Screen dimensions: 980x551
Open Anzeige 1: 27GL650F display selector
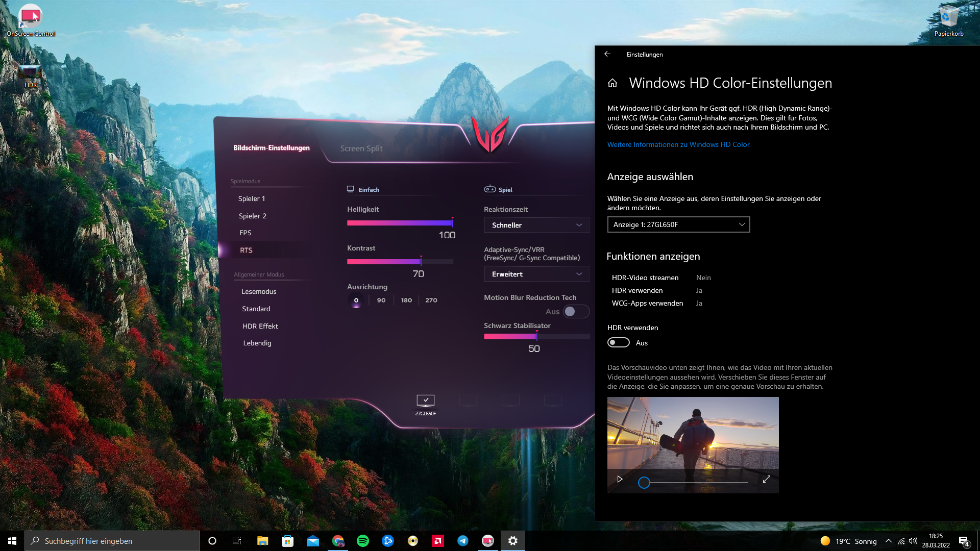(x=678, y=224)
